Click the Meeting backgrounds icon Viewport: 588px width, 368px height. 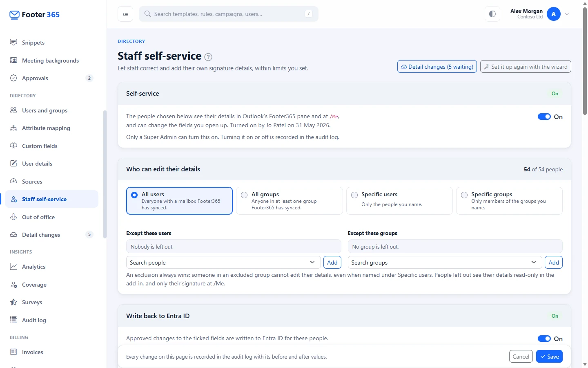pos(13,61)
